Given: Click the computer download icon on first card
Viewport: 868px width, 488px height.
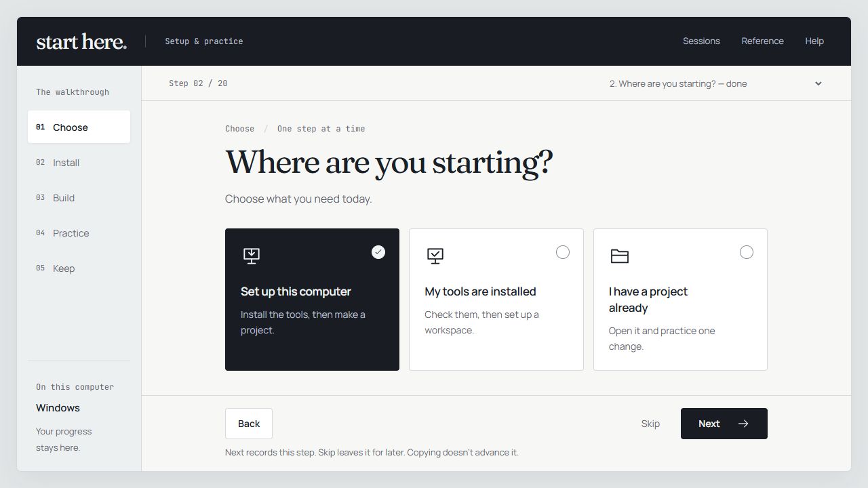Looking at the screenshot, I should (252, 256).
